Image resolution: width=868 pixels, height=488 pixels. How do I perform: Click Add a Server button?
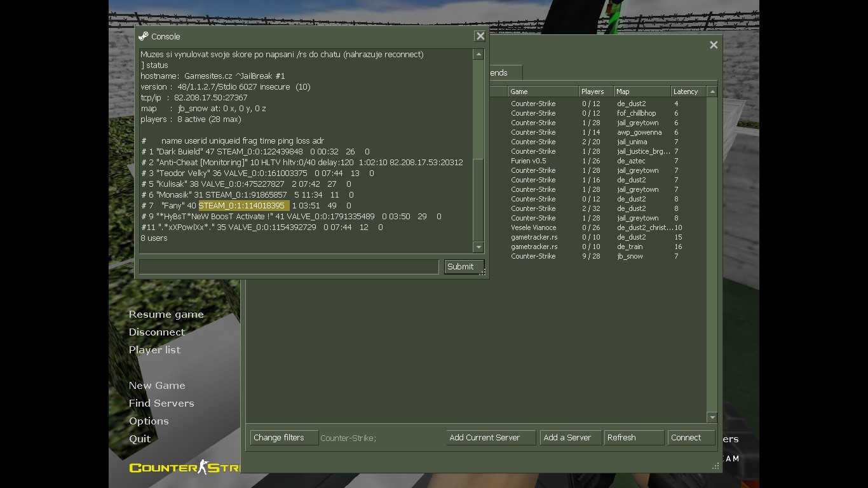[x=571, y=438]
